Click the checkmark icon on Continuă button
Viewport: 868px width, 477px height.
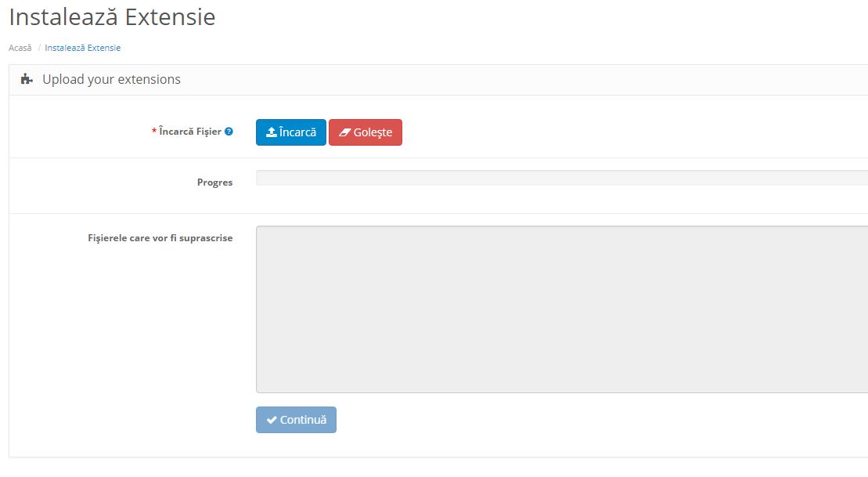point(272,420)
